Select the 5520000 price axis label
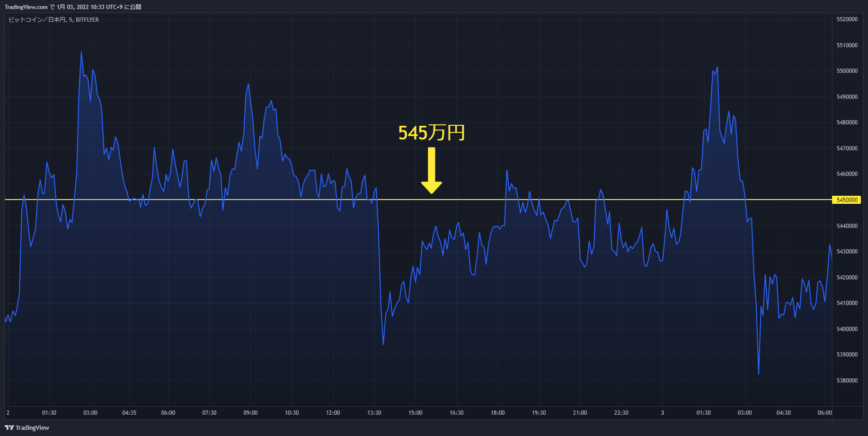This screenshot has height=436, width=868. [x=847, y=19]
